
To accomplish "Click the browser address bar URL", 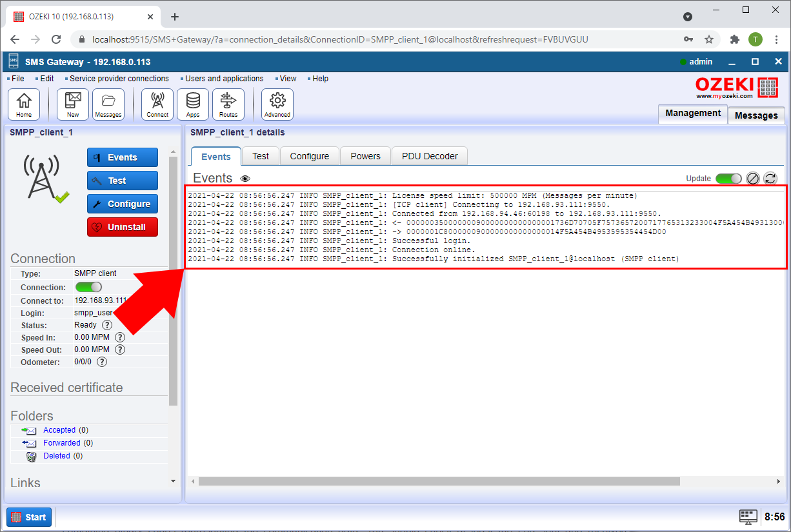I will 340,39.
